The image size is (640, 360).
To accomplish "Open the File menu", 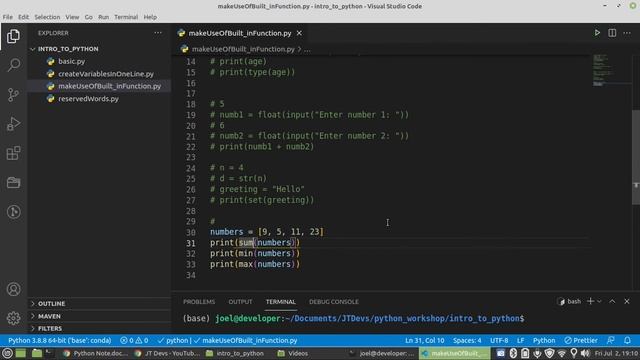I will [x=7, y=17].
